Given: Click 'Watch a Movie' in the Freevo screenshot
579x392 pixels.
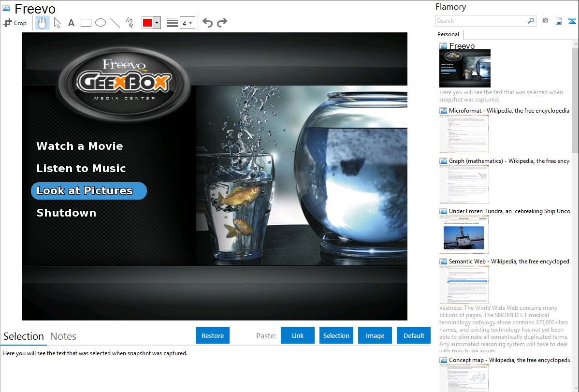Looking at the screenshot, I should (80, 146).
